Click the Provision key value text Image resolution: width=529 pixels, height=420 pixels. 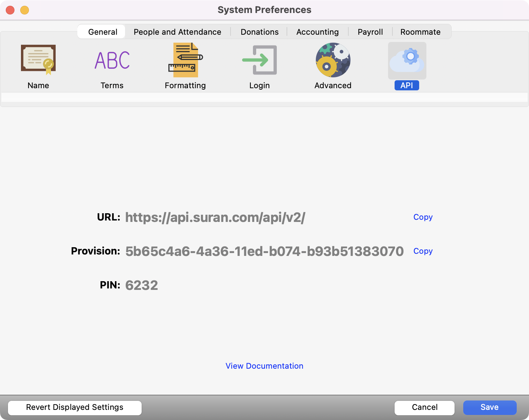click(264, 251)
